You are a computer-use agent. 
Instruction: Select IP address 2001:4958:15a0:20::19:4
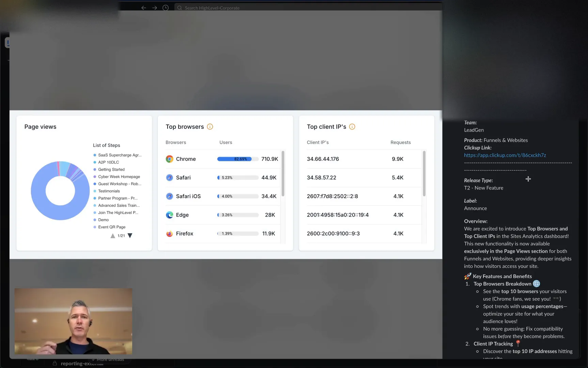point(338,215)
